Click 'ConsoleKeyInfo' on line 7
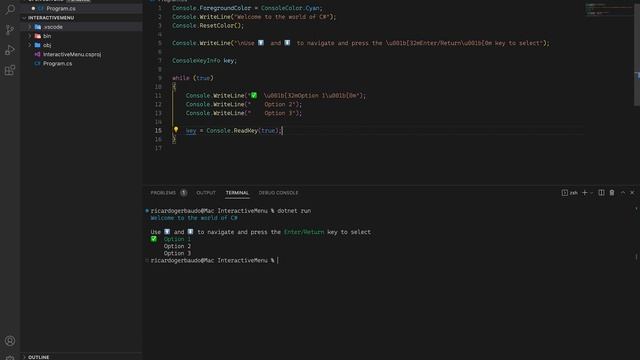Screen dimensions: 640x360 tap(196, 60)
